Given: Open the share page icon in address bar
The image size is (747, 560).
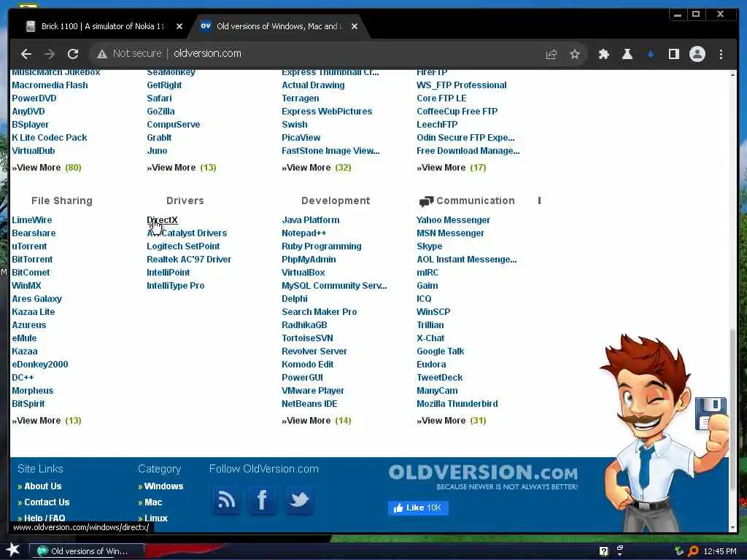Looking at the screenshot, I should [551, 54].
